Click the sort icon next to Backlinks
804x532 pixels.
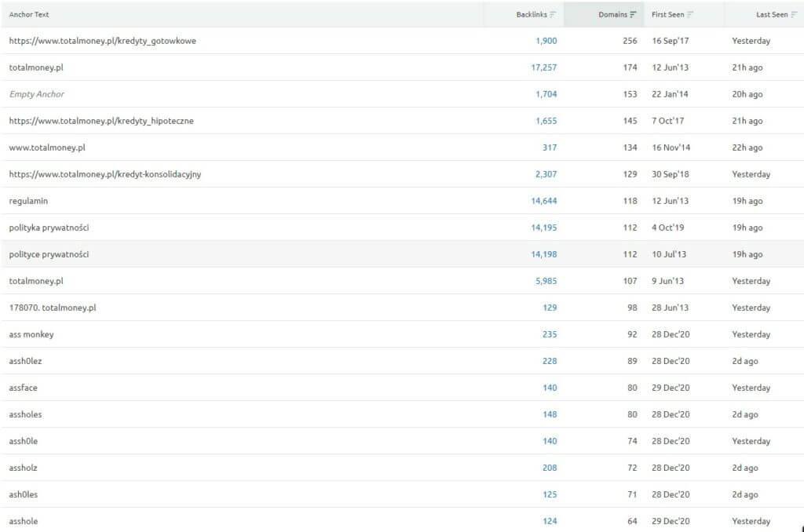(553, 14)
